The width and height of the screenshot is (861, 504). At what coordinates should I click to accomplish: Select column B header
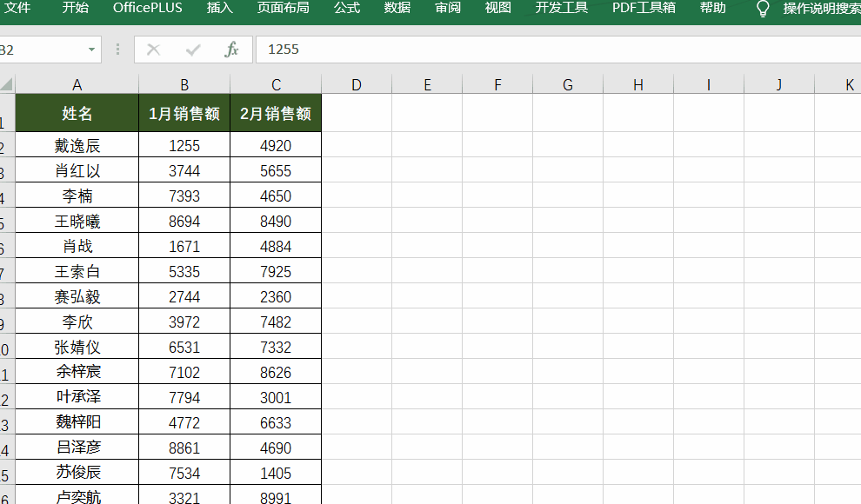point(184,85)
